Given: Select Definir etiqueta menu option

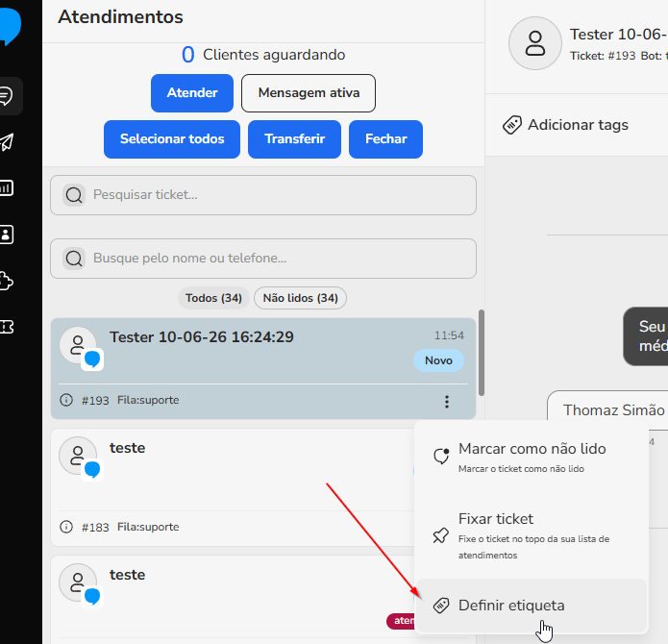Looking at the screenshot, I should coord(532,606).
